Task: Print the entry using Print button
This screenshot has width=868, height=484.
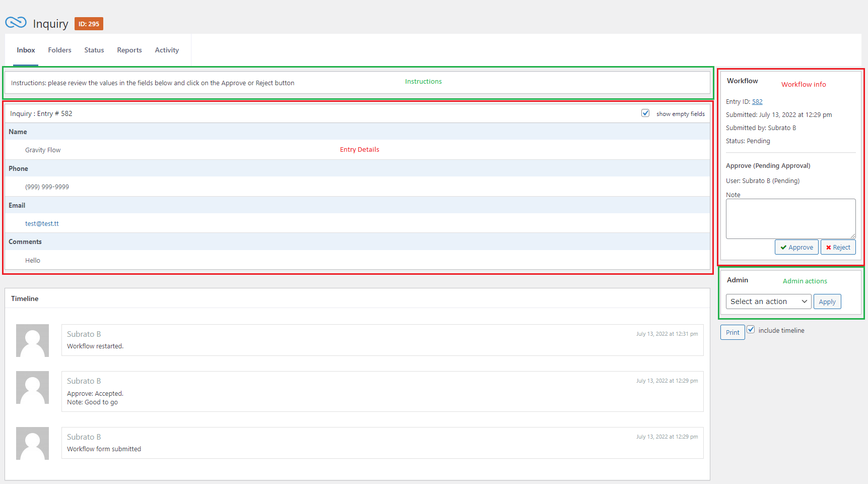Action: 732,332
